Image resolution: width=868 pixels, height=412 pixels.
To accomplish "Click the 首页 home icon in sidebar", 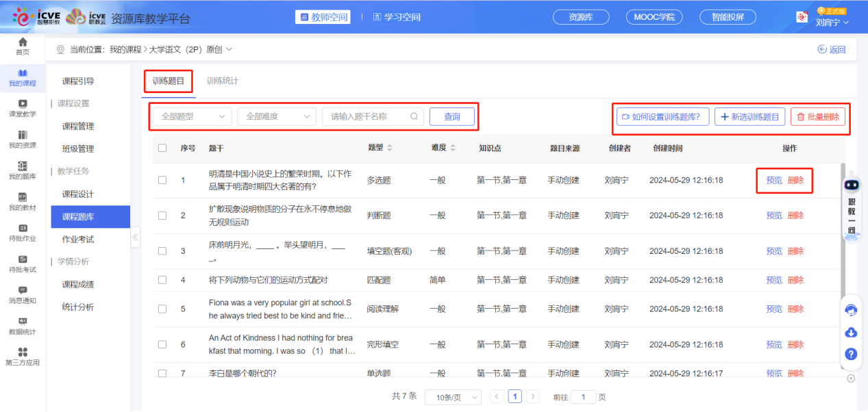I will (23, 43).
